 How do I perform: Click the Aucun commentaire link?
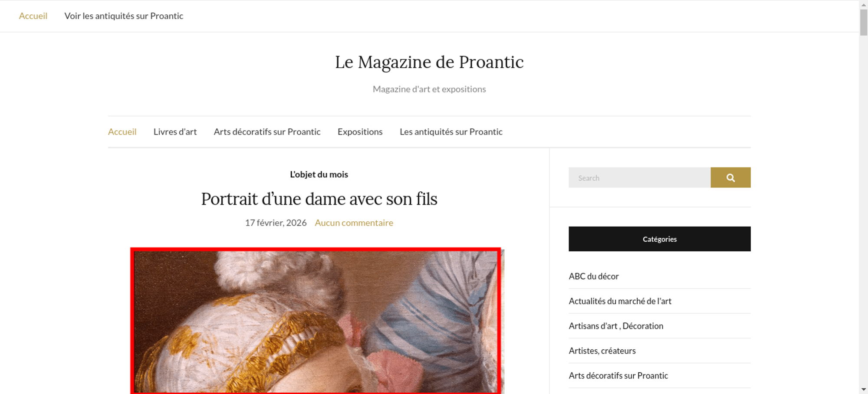point(354,223)
